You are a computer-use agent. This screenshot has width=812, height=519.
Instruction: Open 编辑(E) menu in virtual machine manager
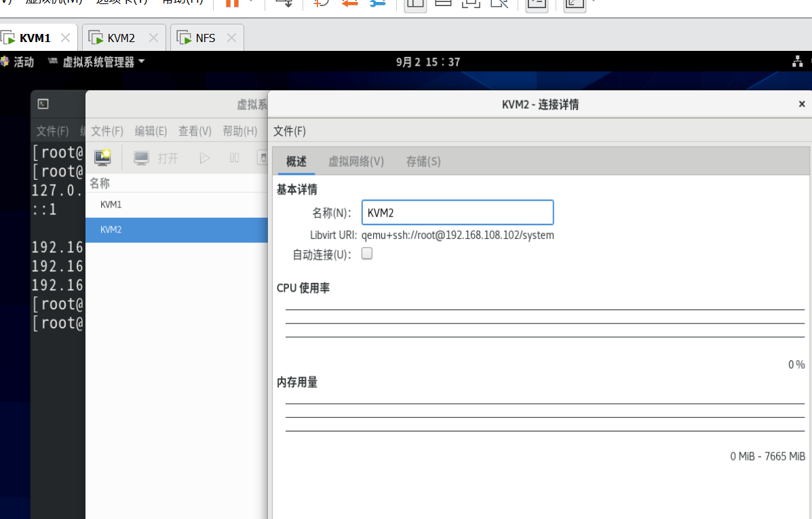(x=151, y=131)
